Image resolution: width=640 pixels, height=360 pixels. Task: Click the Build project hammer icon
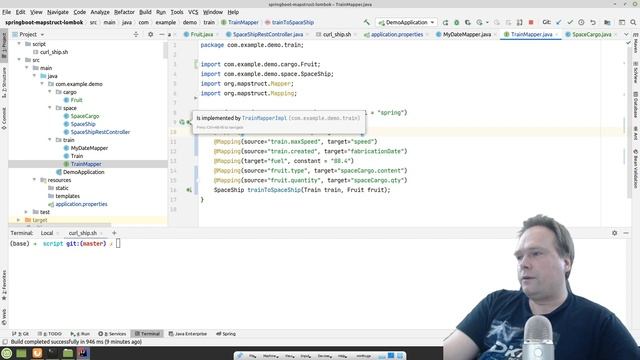[x=367, y=22]
